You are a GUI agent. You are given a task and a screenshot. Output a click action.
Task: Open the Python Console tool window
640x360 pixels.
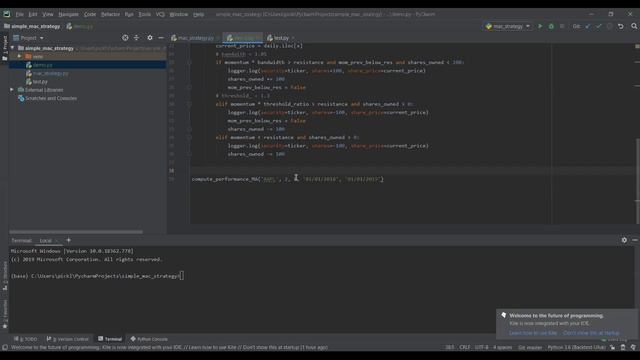[x=149, y=339]
